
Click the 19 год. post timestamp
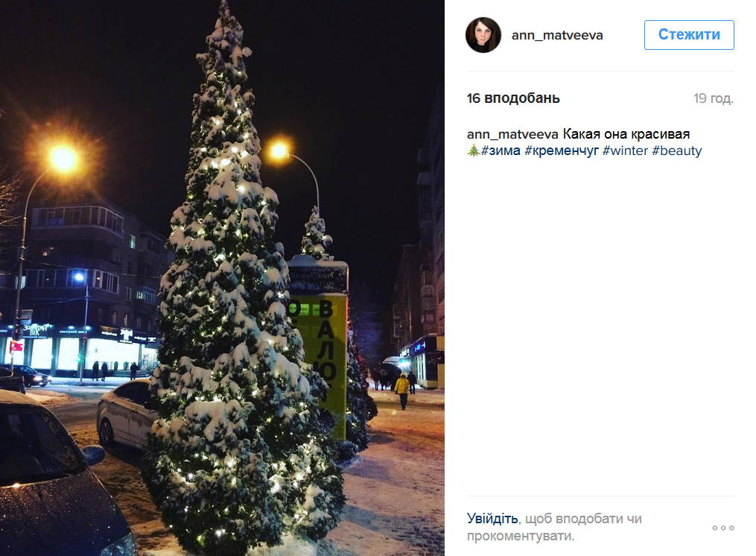point(714,98)
